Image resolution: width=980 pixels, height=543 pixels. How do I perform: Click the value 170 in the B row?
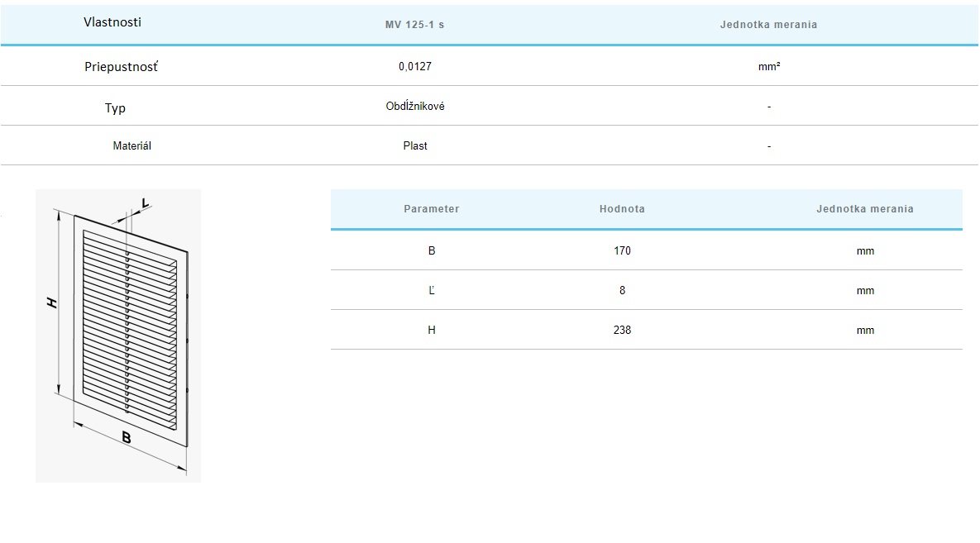click(x=622, y=250)
